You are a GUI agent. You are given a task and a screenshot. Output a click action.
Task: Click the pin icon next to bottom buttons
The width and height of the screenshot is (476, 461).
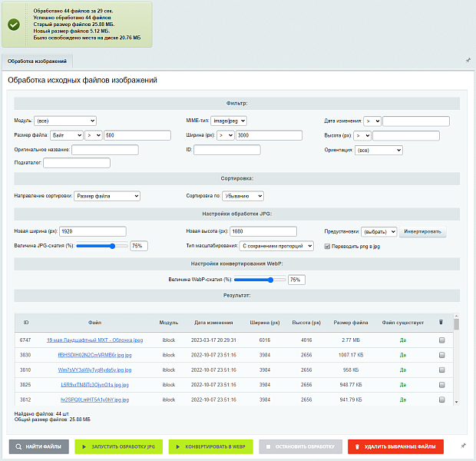coord(462,446)
